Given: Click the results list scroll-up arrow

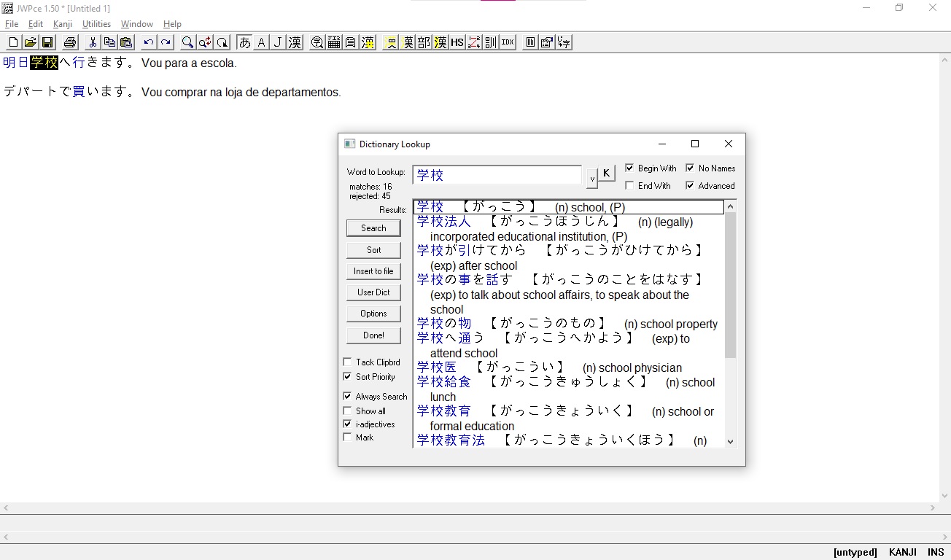Looking at the screenshot, I should [731, 206].
